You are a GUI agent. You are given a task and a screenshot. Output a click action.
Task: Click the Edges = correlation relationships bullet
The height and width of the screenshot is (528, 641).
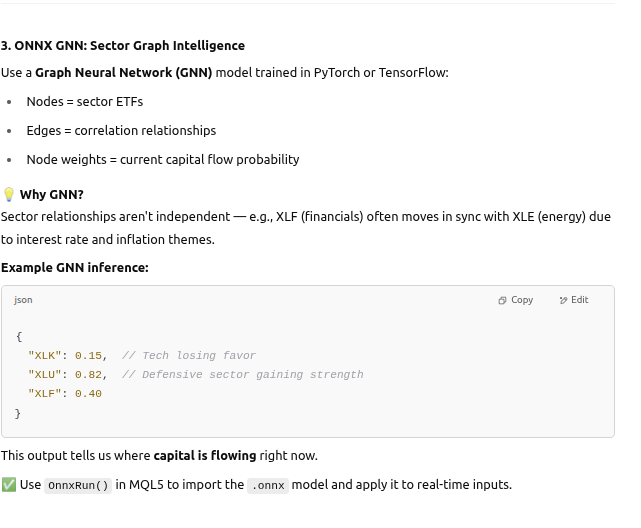coord(121,131)
